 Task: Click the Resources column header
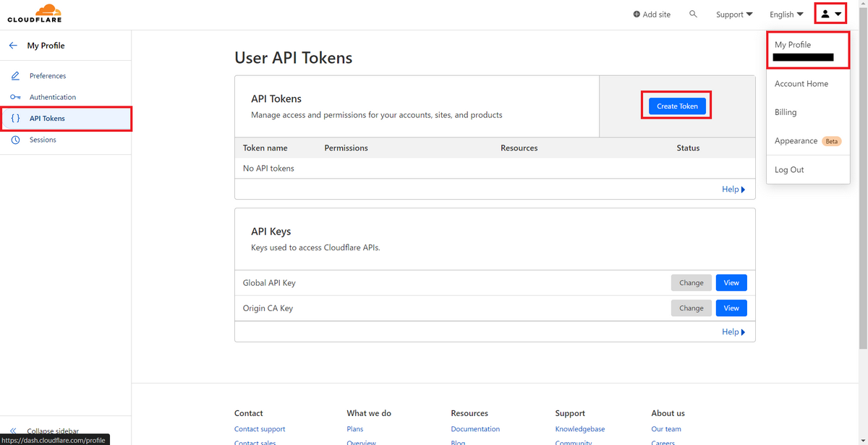[x=519, y=148]
